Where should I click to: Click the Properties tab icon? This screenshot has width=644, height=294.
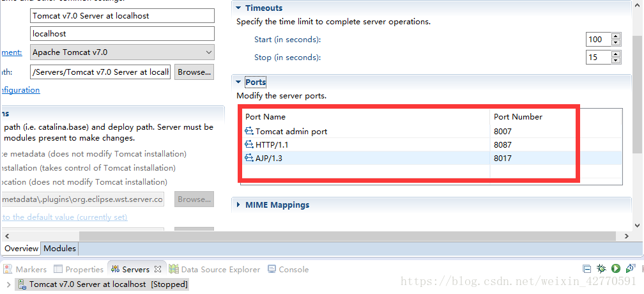coord(58,269)
